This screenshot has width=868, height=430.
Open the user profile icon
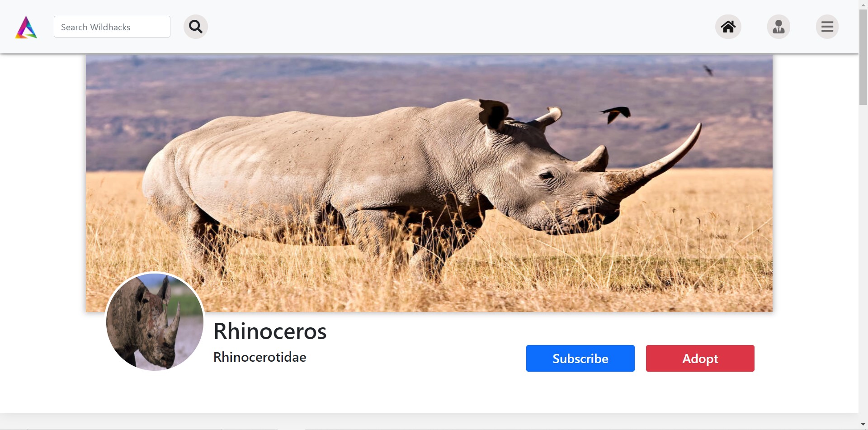click(778, 27)
